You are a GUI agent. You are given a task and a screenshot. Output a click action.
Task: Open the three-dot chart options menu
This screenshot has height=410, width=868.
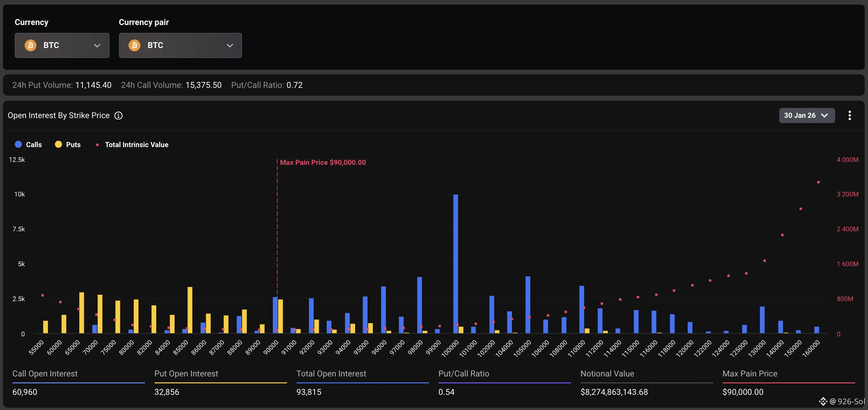tap(850, 115)
